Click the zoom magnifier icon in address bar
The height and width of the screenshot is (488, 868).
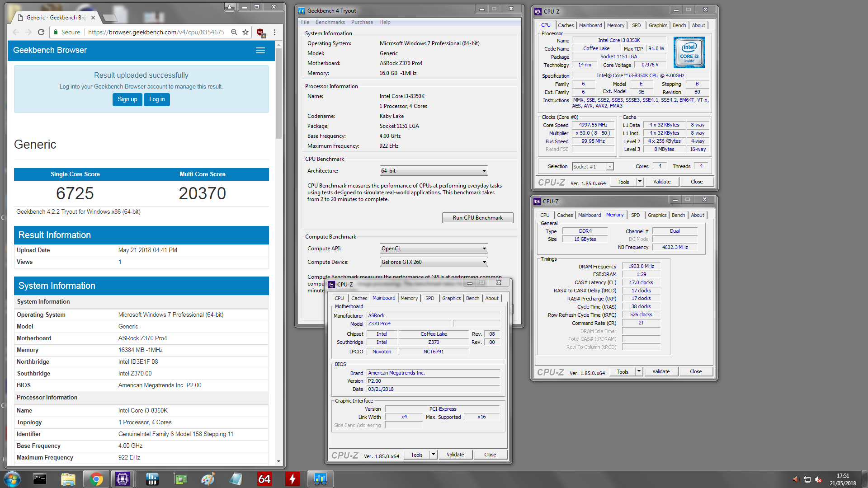[x=234, y=32]
